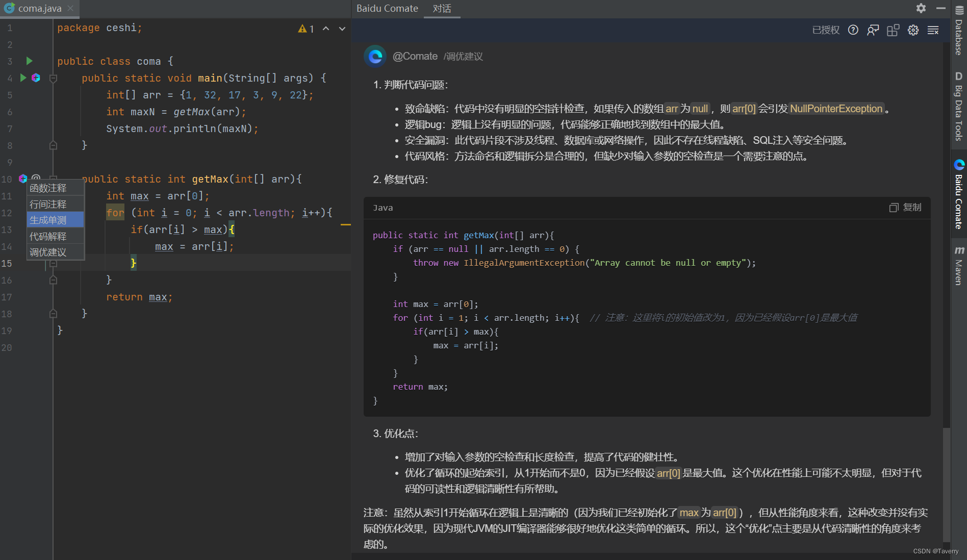The height and width of the screenshot is (560, 967).
Task: Hide the Baidu Comate tool window
Action: pyautogui.click(x=941, y=8)
